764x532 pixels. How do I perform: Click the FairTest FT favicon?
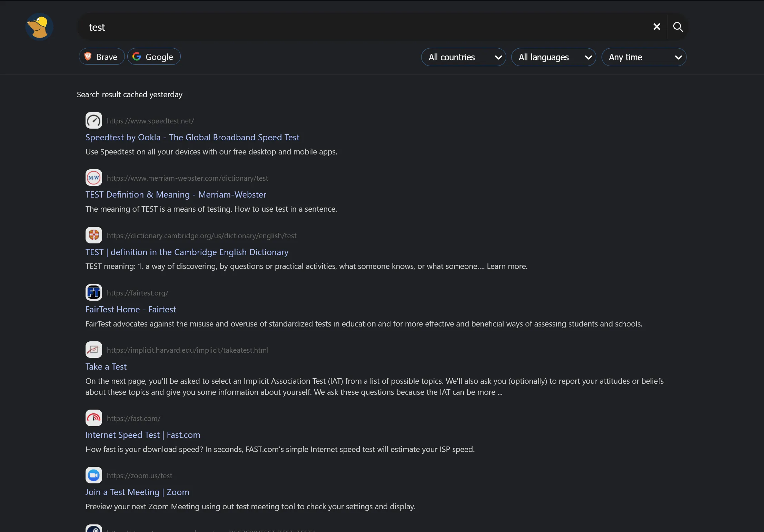(93, 293)
